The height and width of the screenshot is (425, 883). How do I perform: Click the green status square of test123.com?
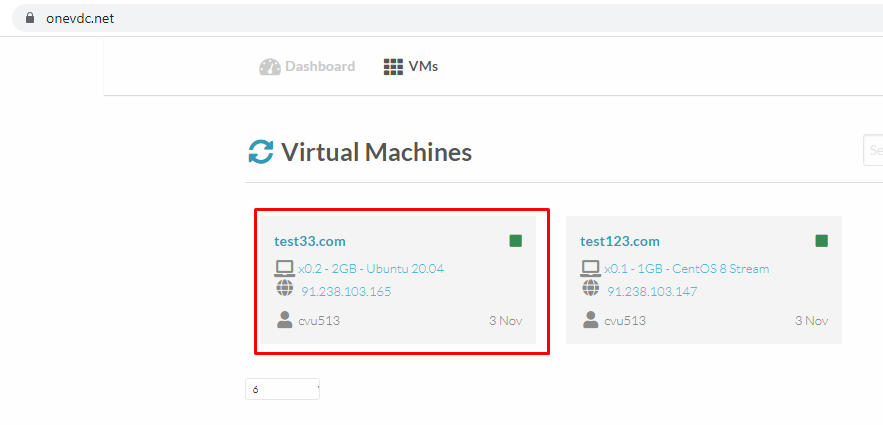pyautogui.click(x=822, y=241)
